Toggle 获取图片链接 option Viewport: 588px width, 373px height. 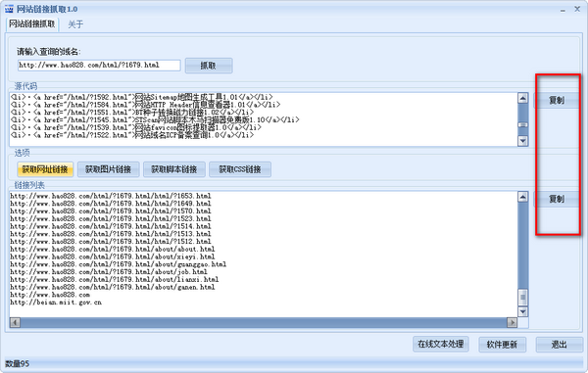tap(109, 169)
